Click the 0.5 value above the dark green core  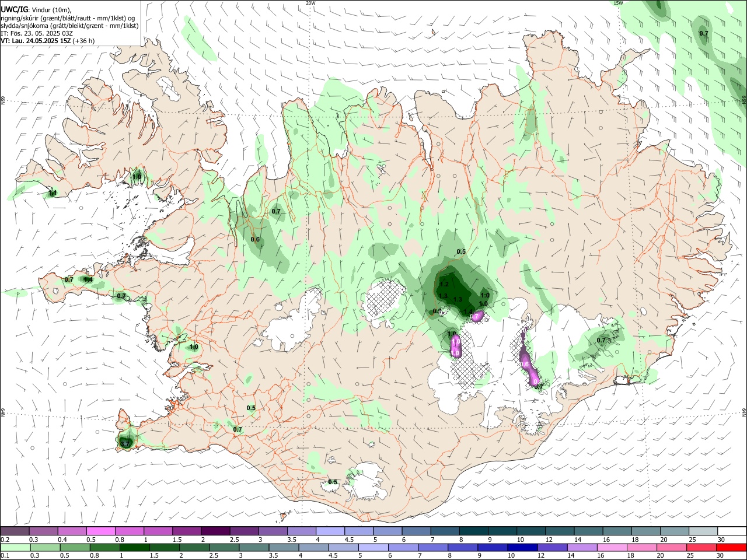click(461, 251)
